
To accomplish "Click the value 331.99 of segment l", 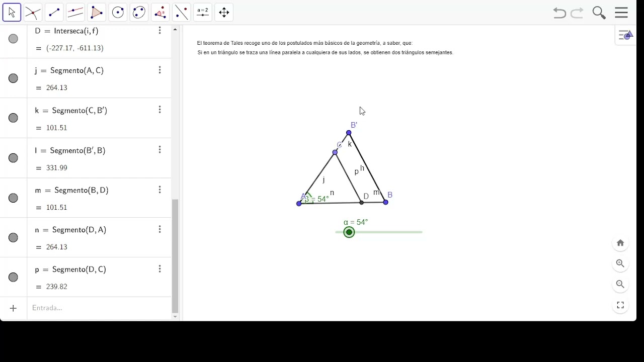I will click(56, 168).
